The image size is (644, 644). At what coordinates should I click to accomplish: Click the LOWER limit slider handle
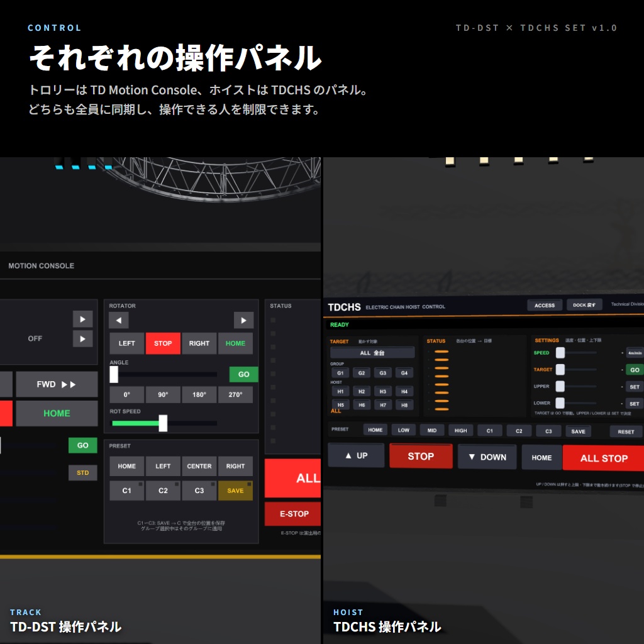pyautogui.click(x=560, y=403)
